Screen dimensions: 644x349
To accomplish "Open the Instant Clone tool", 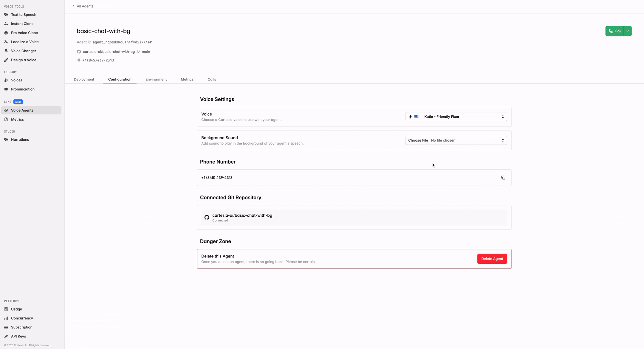I will point(22,24).
